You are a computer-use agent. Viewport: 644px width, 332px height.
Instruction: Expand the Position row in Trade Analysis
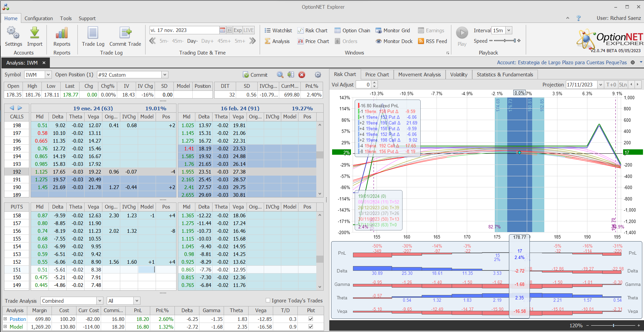click(x=5, y=319)
